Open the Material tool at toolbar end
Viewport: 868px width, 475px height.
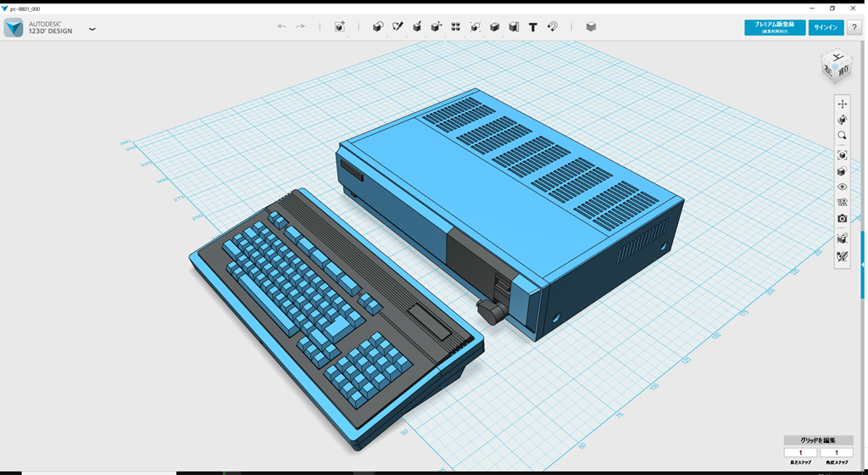(x=591, y=27)
